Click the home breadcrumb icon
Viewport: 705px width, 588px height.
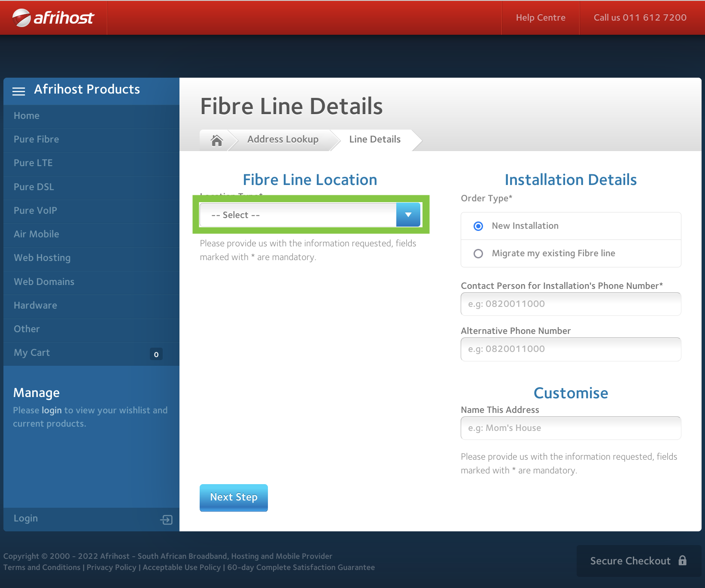pyautogui.click(x=217, y=140)
